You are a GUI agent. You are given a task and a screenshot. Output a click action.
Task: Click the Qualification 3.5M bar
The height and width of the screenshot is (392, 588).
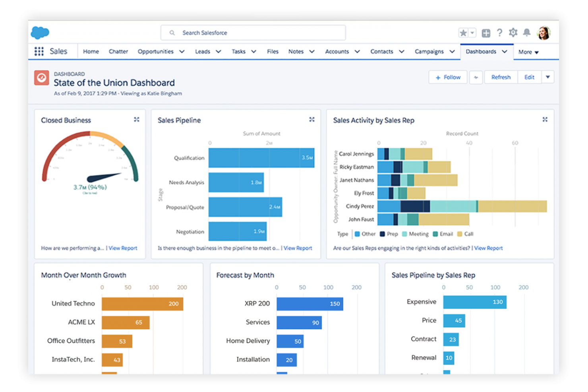tap(261, 158)
